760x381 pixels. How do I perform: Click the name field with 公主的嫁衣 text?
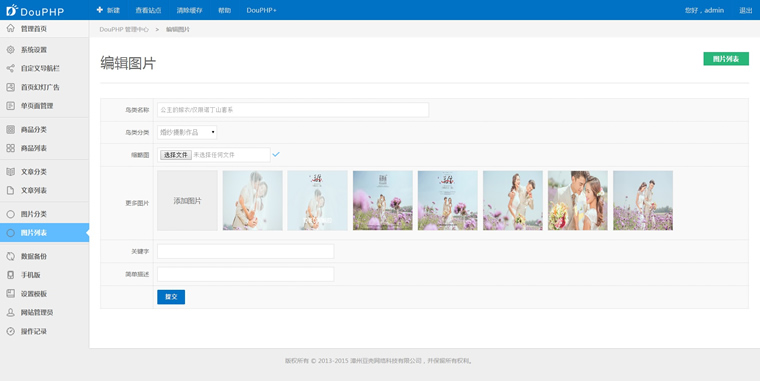[x=293, y=110]
